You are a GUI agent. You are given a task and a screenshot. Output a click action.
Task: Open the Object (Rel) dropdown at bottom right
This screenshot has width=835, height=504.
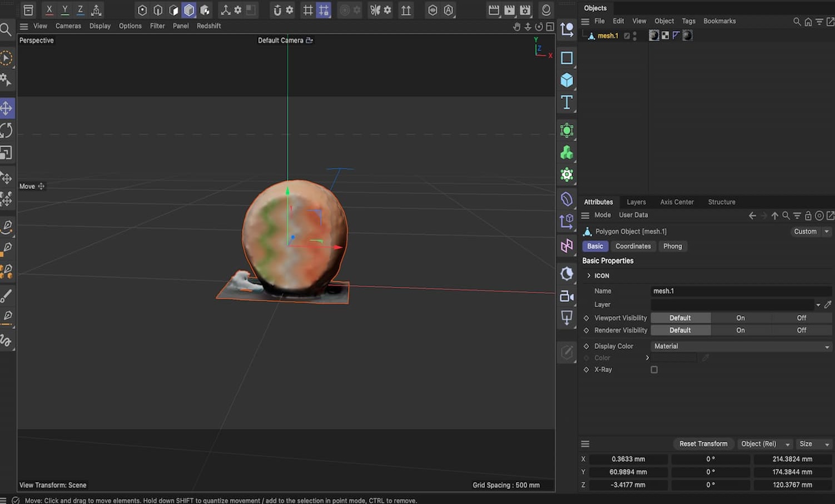click(764, 443)
